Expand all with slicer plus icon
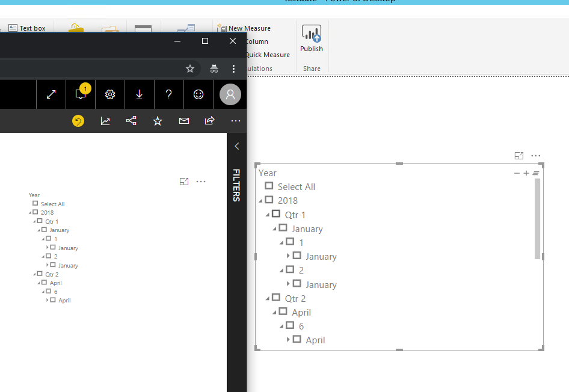569x392 pixels. pyautogui.click(x=526, y=173)
